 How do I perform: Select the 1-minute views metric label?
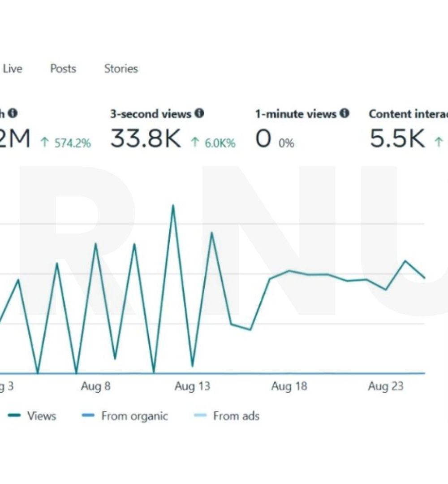click(x=296, y=114)
